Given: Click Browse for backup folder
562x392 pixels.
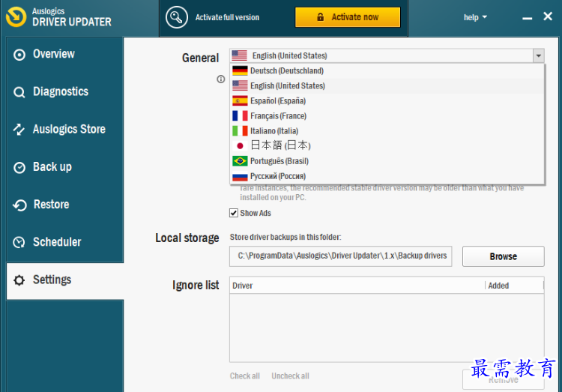Looking at the screenshot, I should [x=504, y=256].
